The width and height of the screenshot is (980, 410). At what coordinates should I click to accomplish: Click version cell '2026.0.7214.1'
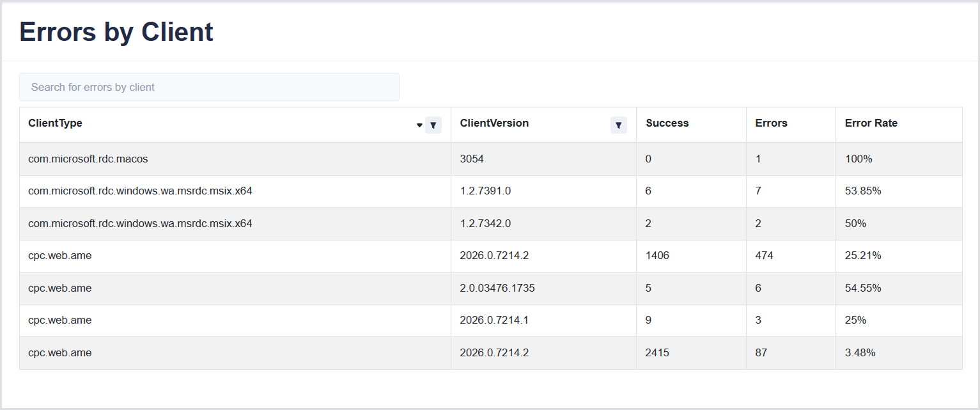543,320
